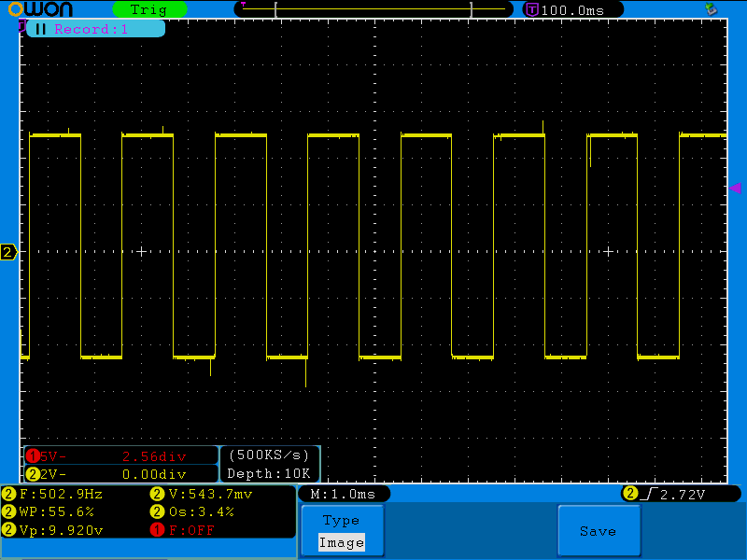Click the 'F:OFF' channel 1 frequency readout
Image resolution: width=747 pixels, height=560 pixels.
click(191, 530)
